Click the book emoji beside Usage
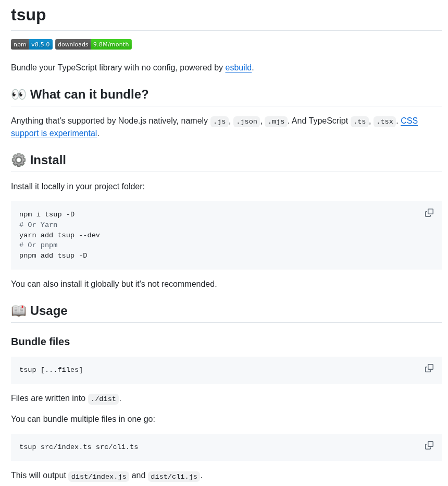The image size is (448, 486). pos(19,311)
